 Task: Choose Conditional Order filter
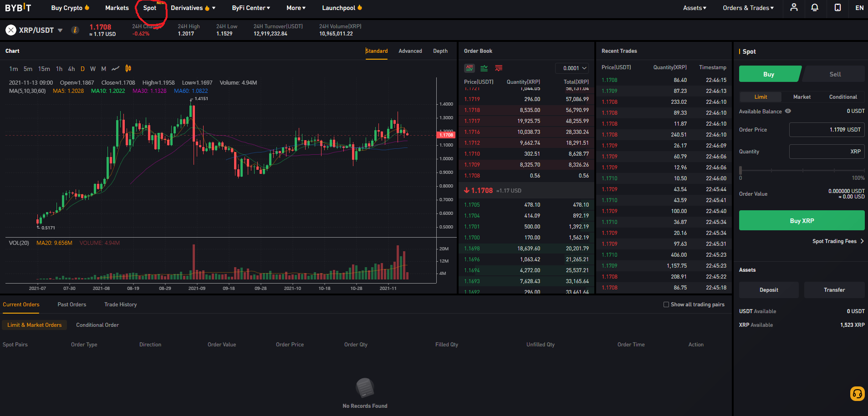(97, 325)
